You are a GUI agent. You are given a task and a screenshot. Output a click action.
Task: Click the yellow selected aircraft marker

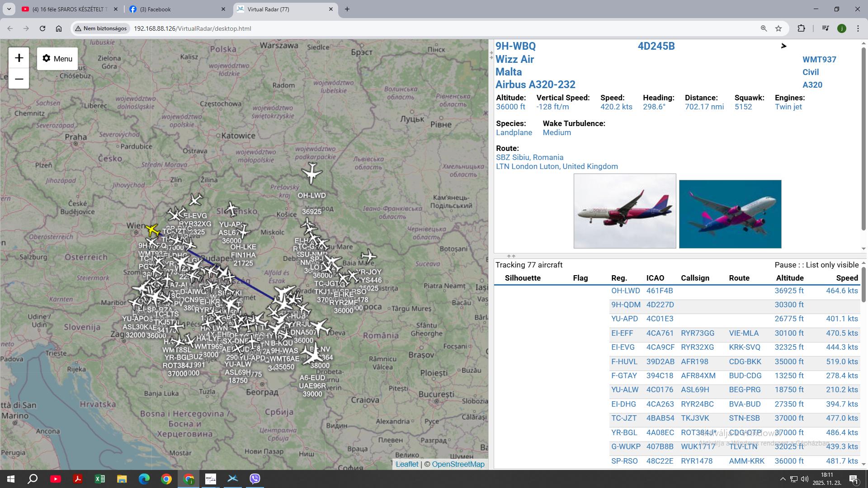click(152, 230)
